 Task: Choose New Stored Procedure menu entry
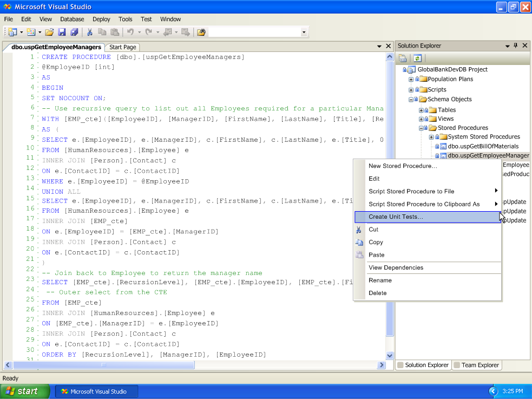pyautogui.click(x=428, y=166)
